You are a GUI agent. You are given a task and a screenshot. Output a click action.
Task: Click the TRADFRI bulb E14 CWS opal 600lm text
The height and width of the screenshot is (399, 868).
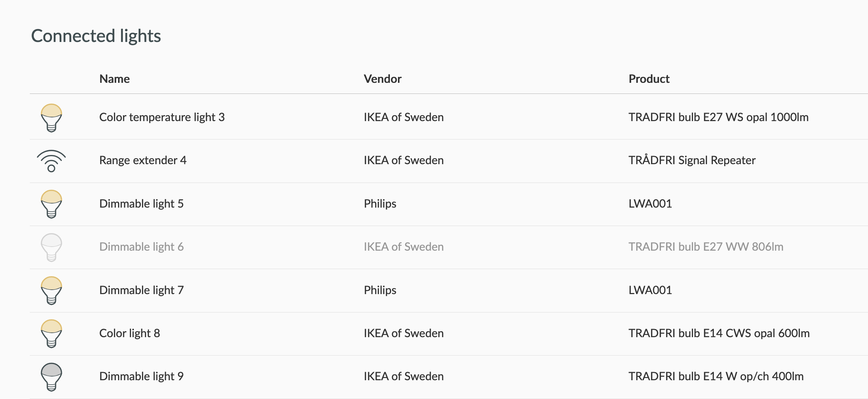pyautogui.click(x=719, y=333)
